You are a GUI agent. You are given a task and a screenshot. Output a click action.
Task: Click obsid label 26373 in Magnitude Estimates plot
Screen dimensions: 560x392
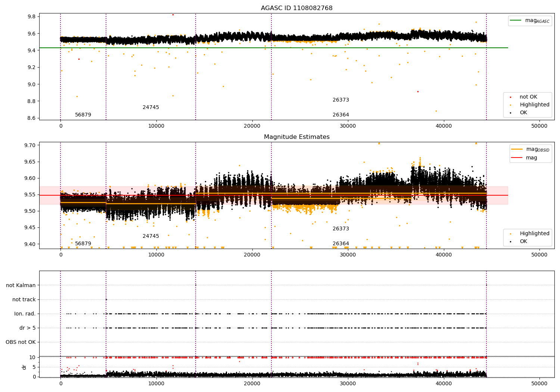tap(341, 229)
